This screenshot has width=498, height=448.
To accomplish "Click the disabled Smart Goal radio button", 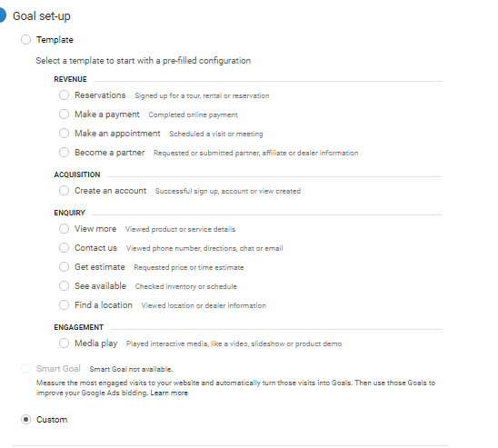I will pyautogui.click(x=25, y=369).
